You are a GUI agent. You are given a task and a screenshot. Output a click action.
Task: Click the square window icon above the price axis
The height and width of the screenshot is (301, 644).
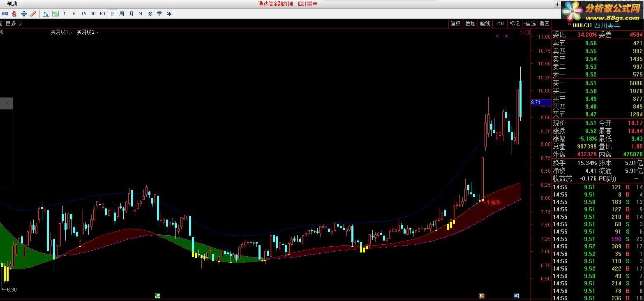527,32
